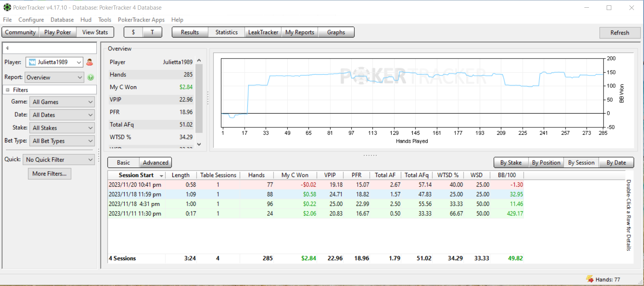Image resolution: width=644 pixels, height=286 pixels.
Task: Open the Quick filter dropdown
Action: point(59,159)
